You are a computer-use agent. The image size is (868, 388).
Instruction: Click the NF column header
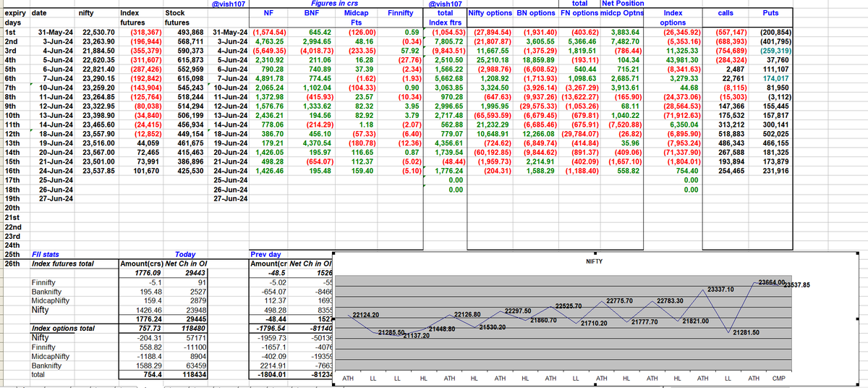click(x=268, y=13)
